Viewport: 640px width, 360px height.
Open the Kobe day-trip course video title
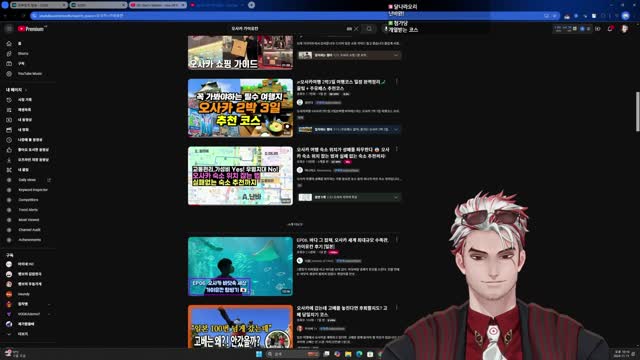point(342,311)
